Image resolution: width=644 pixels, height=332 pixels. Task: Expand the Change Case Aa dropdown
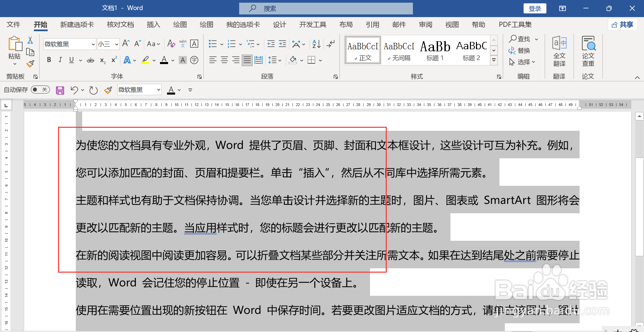[153, 44]
